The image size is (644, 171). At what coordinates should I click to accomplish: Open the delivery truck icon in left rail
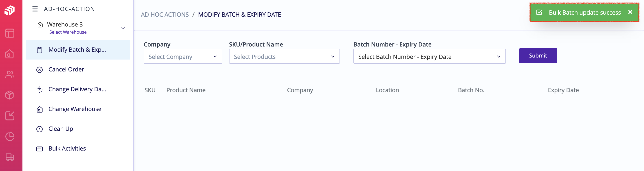click(x=10, y=157)
